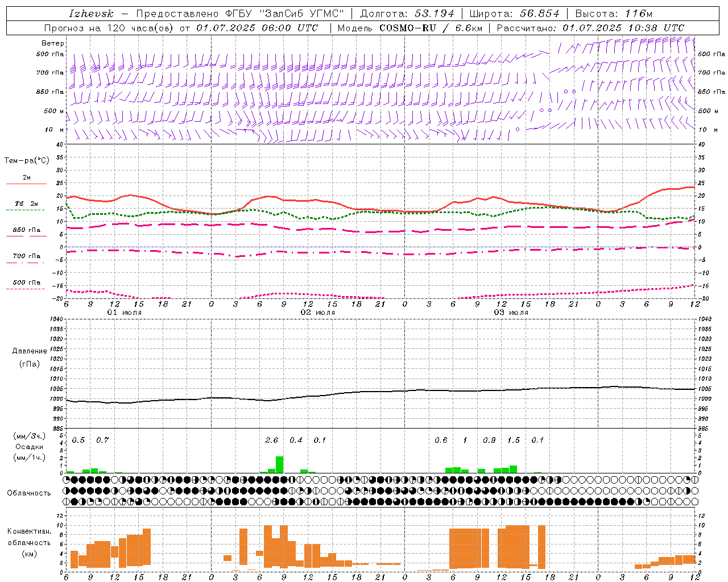
Task: Click the 'Широта: 56.854' latitude value
Action: 515,14
